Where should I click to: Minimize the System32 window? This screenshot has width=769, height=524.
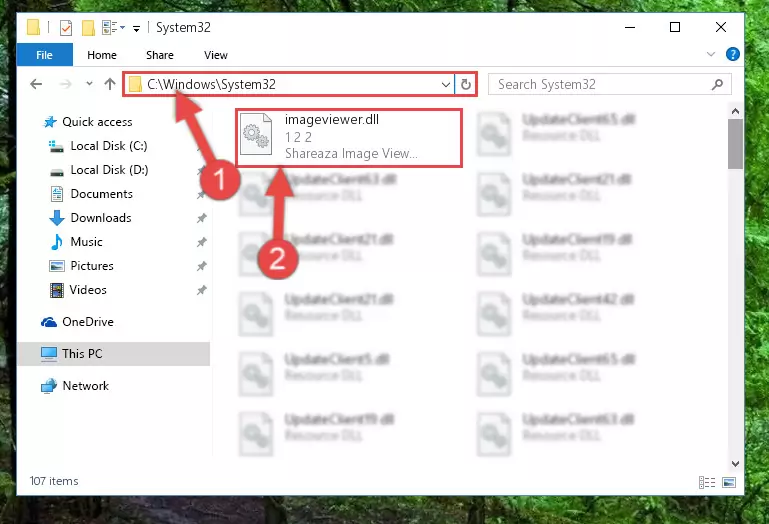[630, 27]
